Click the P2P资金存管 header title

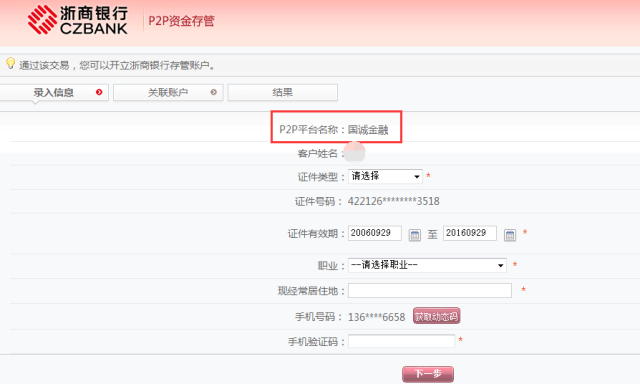click(x=181, y=21)
